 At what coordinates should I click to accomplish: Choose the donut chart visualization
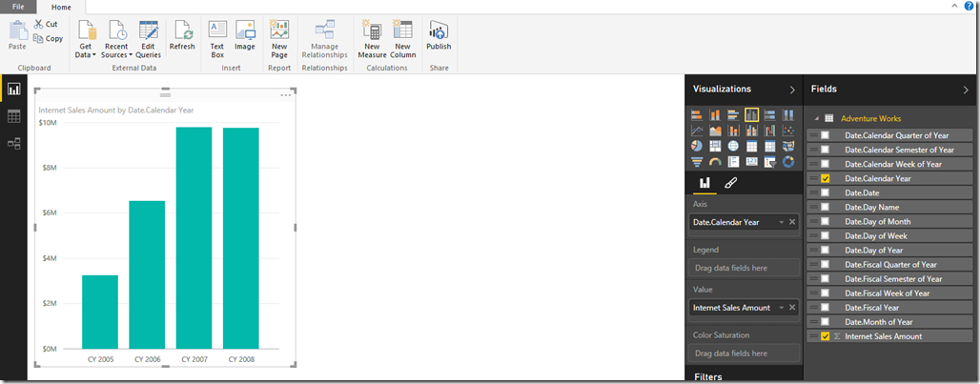[x=788, y=162]
